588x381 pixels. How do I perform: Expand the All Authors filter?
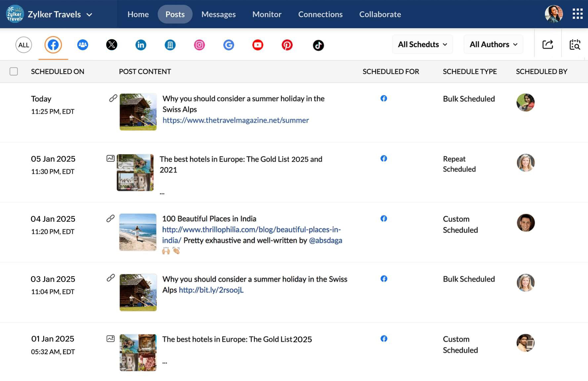pyautogui.click(x=493, y=44)
